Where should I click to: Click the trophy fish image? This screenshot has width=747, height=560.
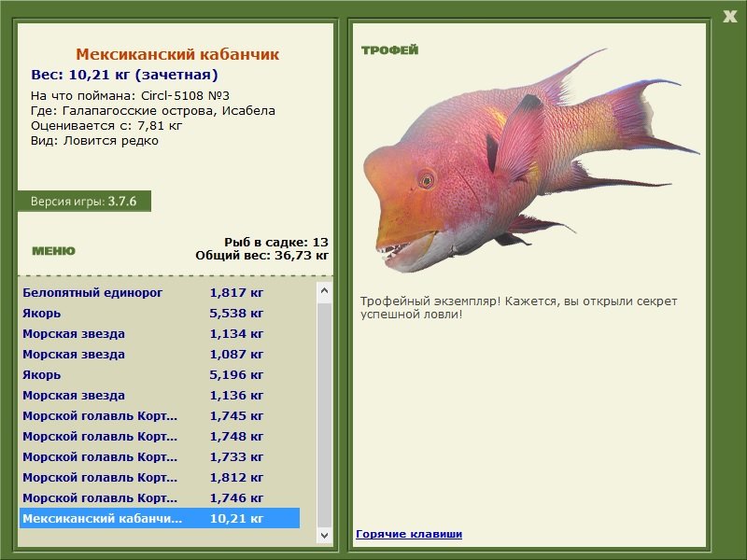pos(531,161)
